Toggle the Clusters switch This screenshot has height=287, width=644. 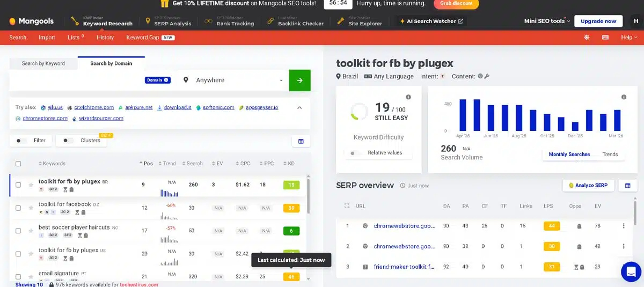(x=68, y=141)
